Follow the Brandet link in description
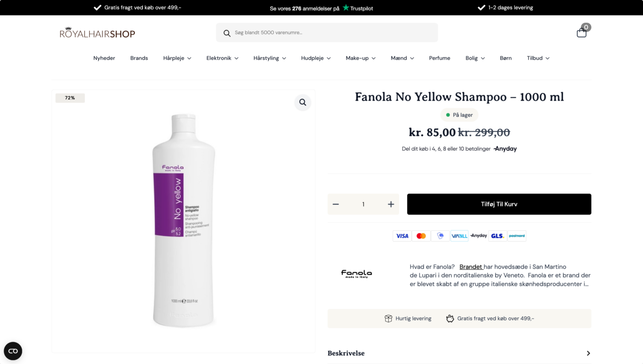The image size is (643, 364). pos(471,267)
